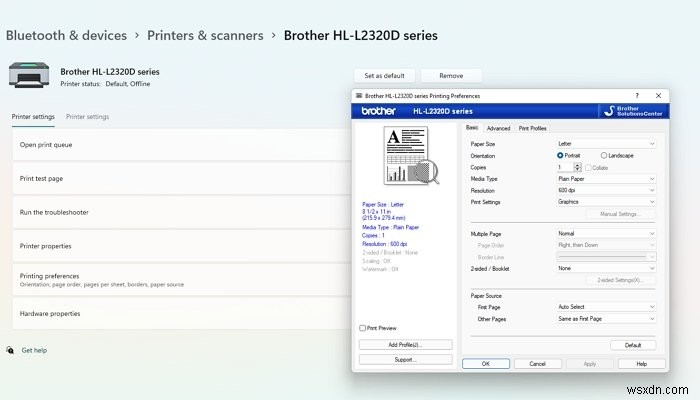The height and width of the screenshot is (400, 700).
Task: Click the Remove printer button
Action: [451, 75]
